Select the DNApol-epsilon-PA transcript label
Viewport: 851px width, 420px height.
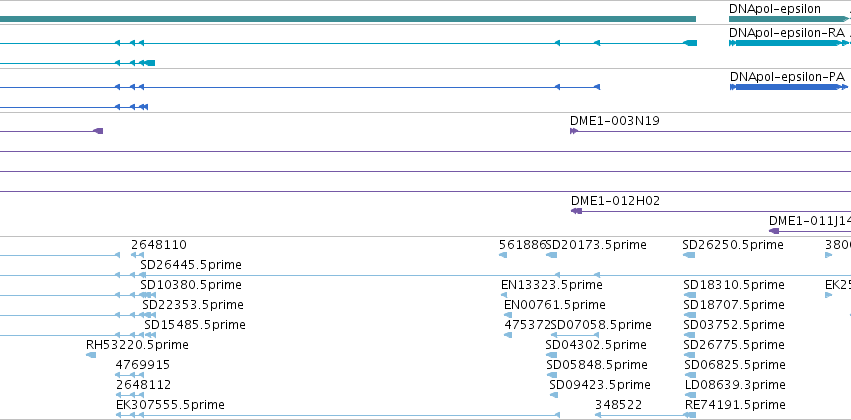(x=788, y=77)
